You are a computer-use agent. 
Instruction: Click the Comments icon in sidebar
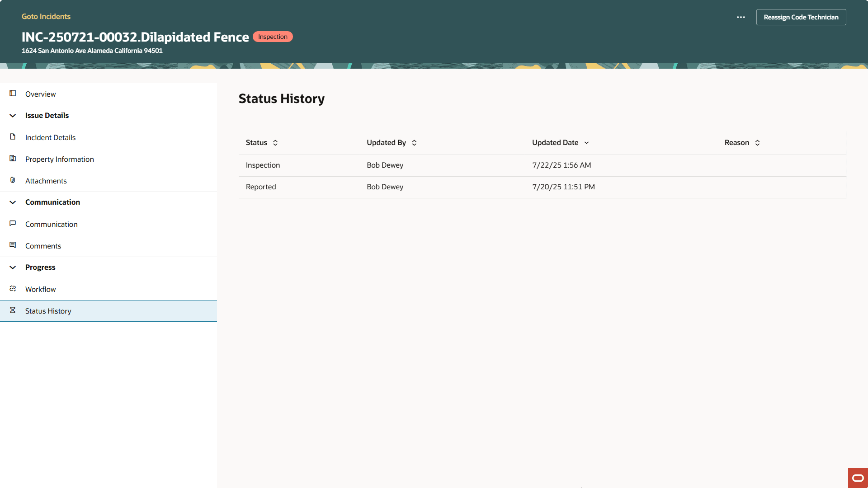pos(13,245)
